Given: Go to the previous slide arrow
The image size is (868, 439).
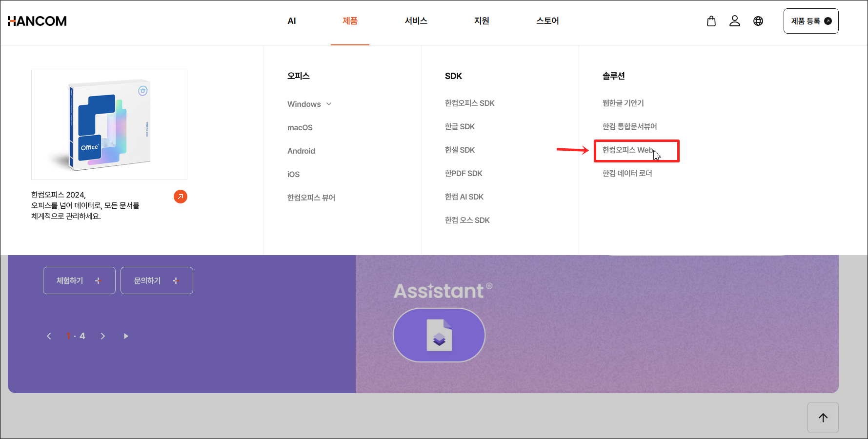Looking at the screenshot, I should coord(49,336).
